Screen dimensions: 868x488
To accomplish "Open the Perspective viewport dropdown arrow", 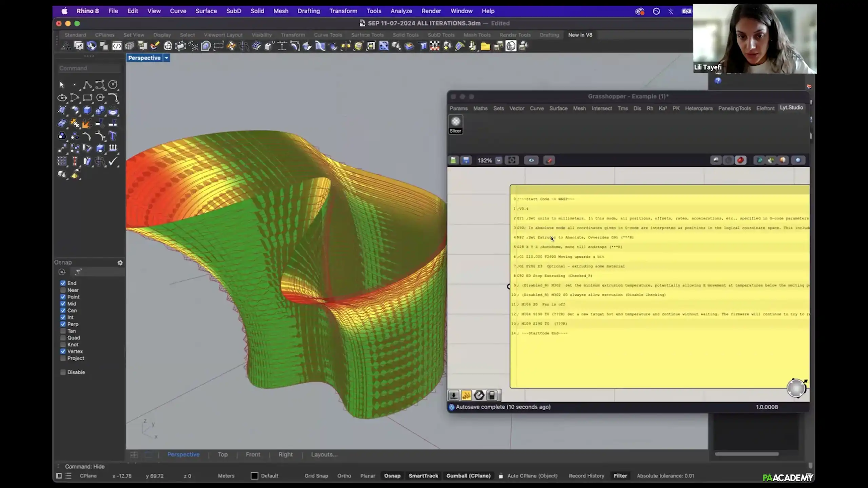I will coord(167,58).
